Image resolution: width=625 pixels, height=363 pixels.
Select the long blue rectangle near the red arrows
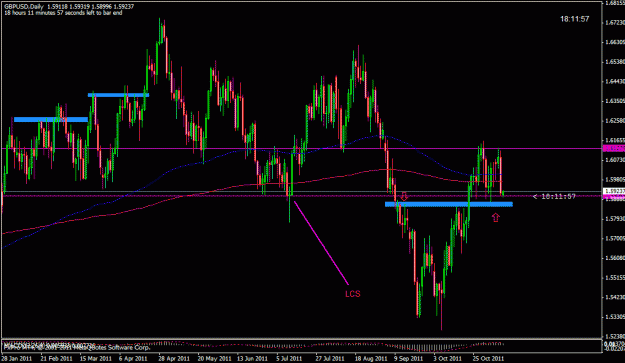(x=448, y=204)
